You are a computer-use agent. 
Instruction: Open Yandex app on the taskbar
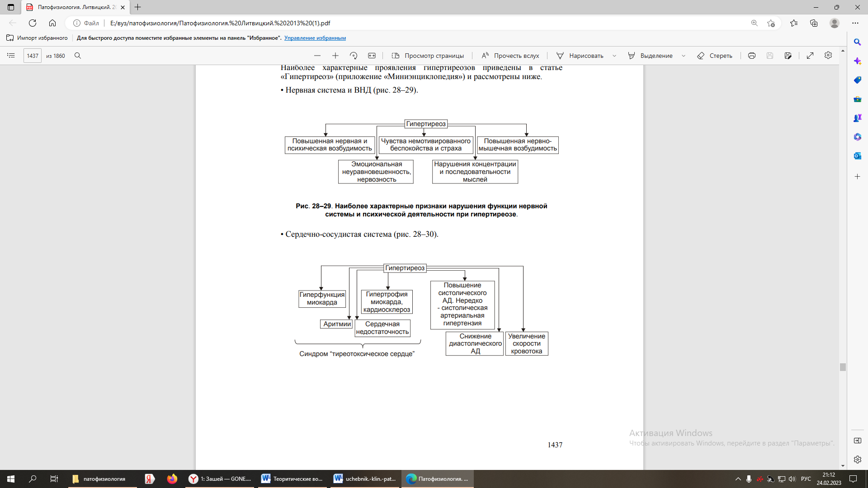(x=150, y=479)
